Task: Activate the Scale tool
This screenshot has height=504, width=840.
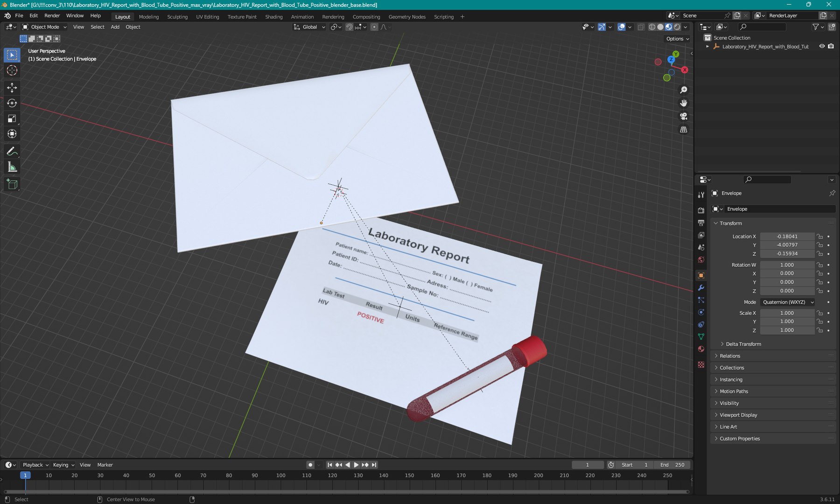Action: [x=12, y=119]
